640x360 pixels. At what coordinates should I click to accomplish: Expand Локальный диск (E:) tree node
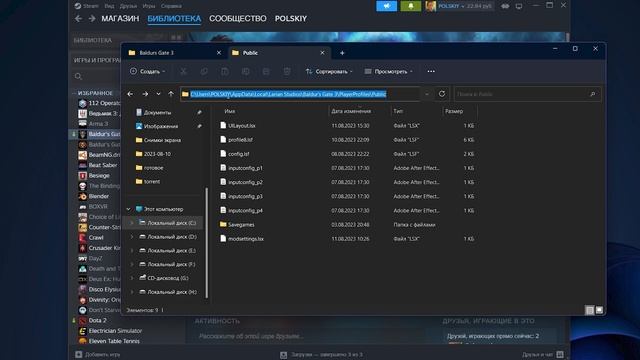(131, 251)
